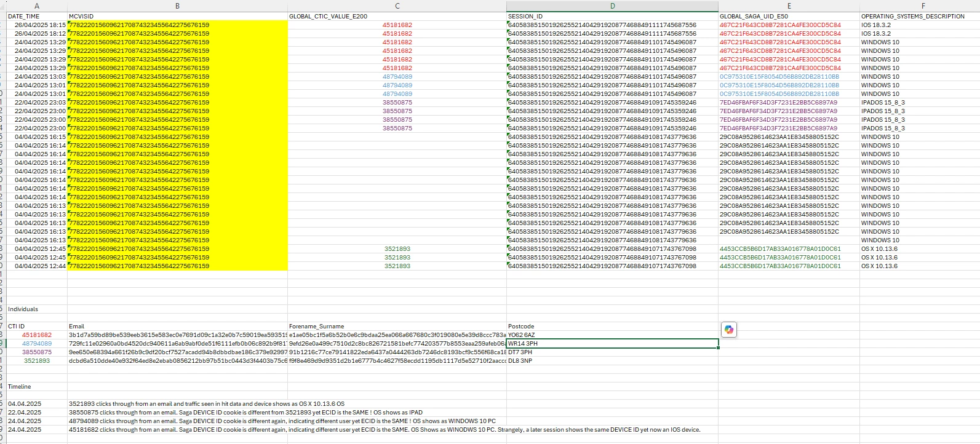980x444 pixels.
Task: Select postcode cell YO62 6AZ
Action: (x=612, y=335)
